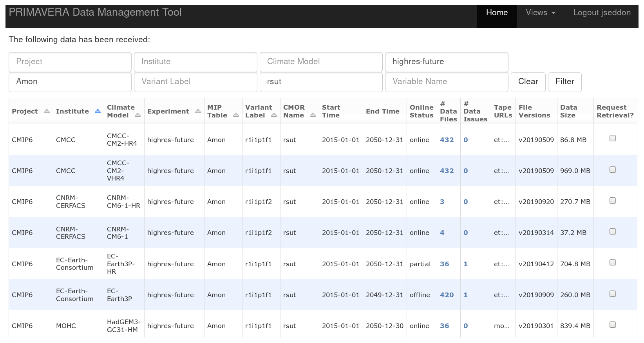
Task: Click the Experiment column sort arrow
Action: pyautogui.click(x=198, y=111)
